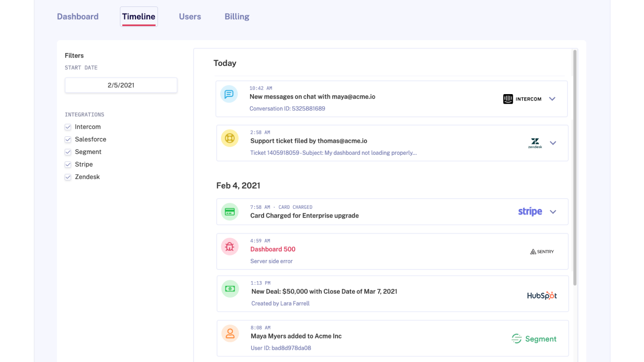644x362 pixels.
Task: Click the Server side error text
Action: pyautogui.click(x=271, y=261)
